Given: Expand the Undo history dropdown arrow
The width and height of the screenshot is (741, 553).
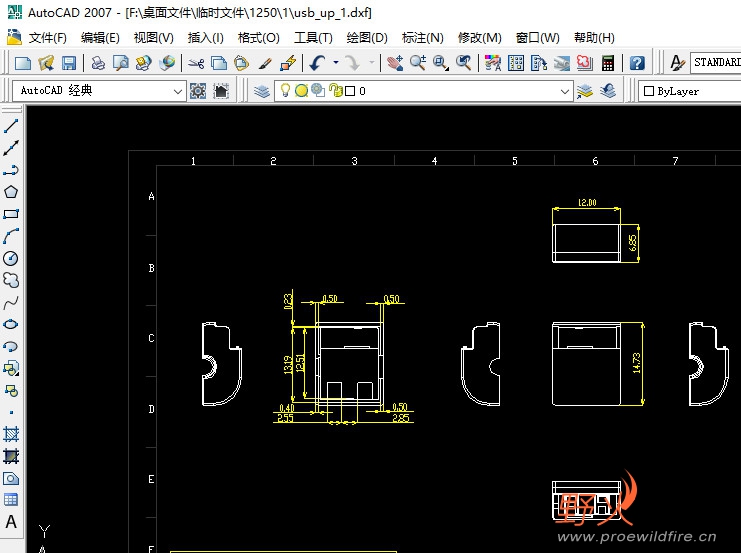Looking at the screenshot, I should tap(336, 62).
